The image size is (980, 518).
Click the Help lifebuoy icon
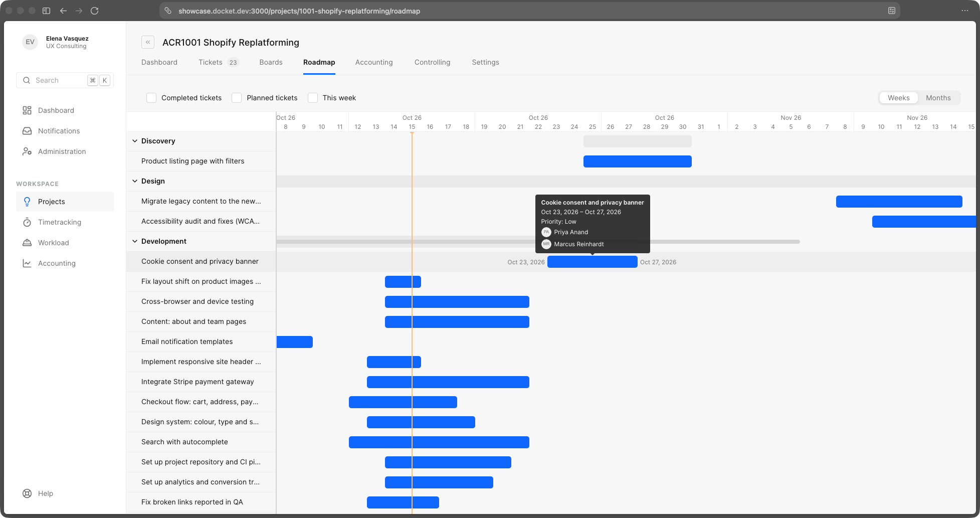tap(27, 493)
